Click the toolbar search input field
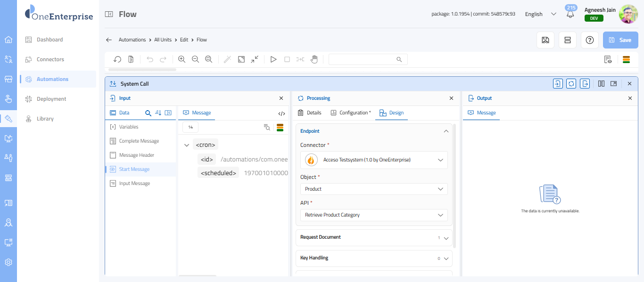 click(363, 59)
